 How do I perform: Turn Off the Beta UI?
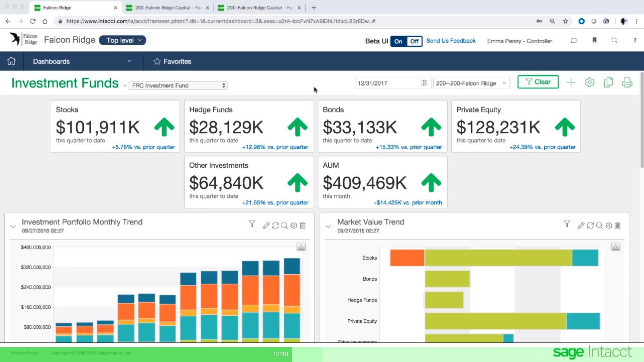(414, 41)
